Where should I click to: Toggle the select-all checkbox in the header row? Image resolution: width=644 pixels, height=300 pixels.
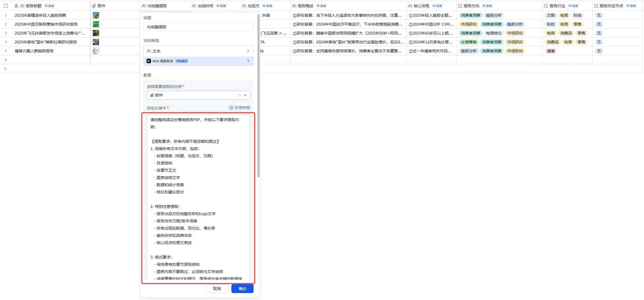pos(6,6)
